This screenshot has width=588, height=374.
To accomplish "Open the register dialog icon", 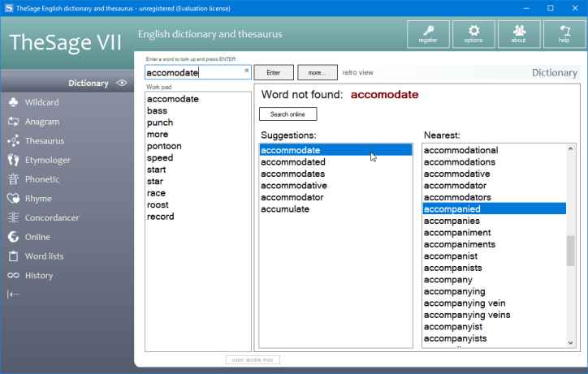I will (427, 35).
